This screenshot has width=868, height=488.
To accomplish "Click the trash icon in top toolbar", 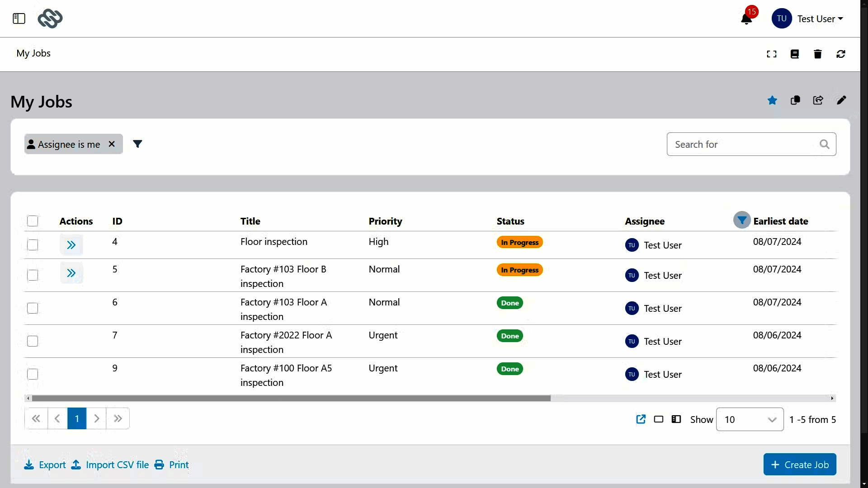I will (x=818, y=54).
